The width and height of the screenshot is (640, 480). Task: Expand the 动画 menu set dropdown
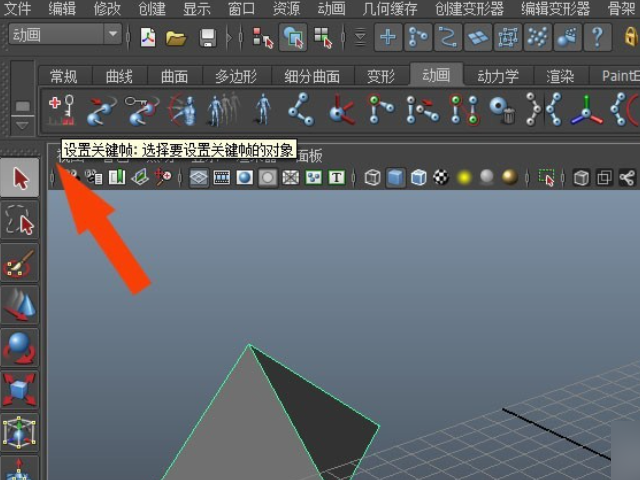coord(113,34)
